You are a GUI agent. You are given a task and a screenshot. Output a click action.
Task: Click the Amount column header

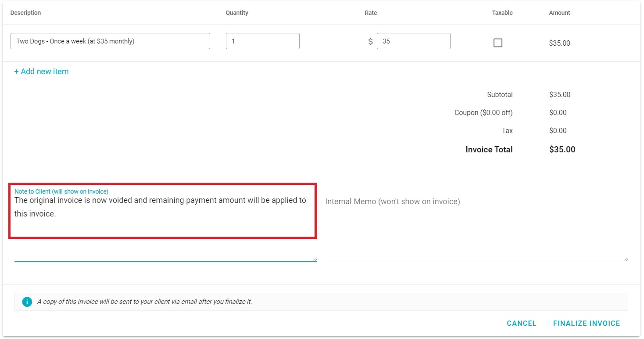pyautogui.click(x=559, y=13)
